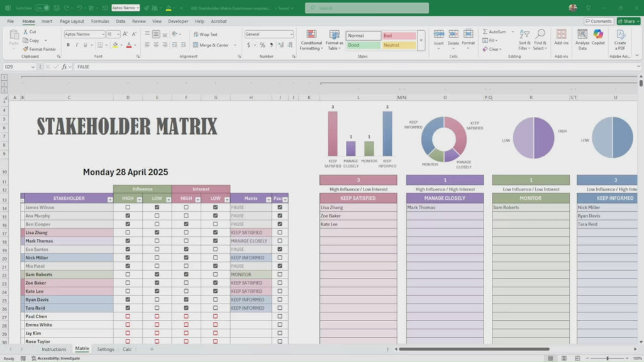The width and height of the screenshot is (644, 362).
Task: Expand the General number format dropdown
Action: click(x=291, y=35)
